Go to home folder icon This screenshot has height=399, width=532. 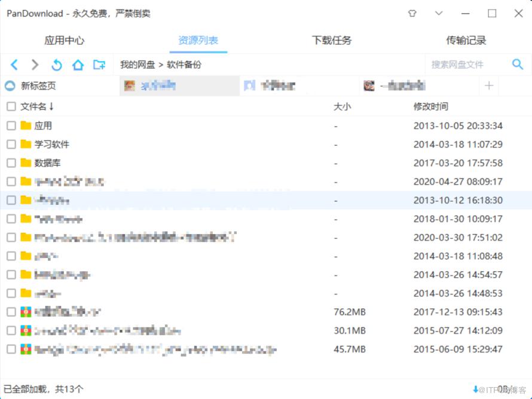pos(78,65)
